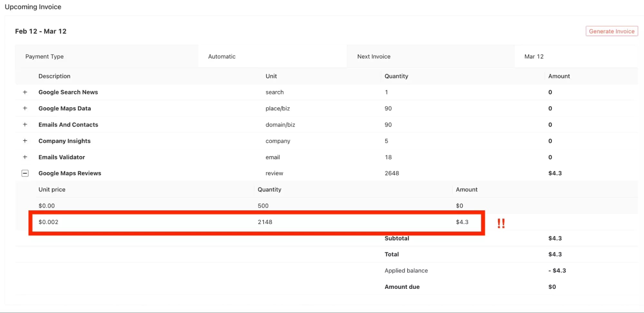This screenshot has width=644, height=313.
Task: Expand the Emails And Contacts details
Action: pyautogui.click(x=25, y=124)
